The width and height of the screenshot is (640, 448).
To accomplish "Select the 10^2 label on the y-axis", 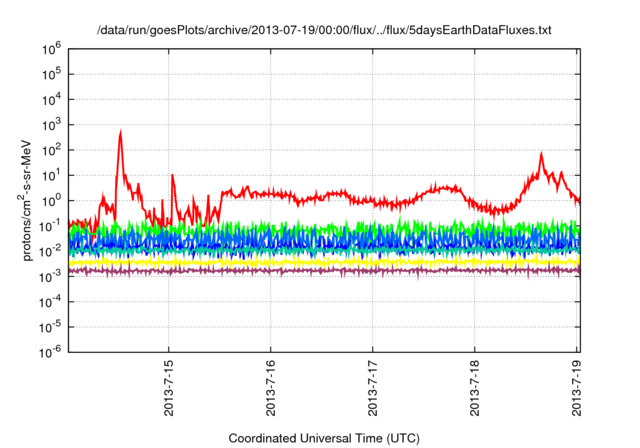I will [x=51, y=150].
